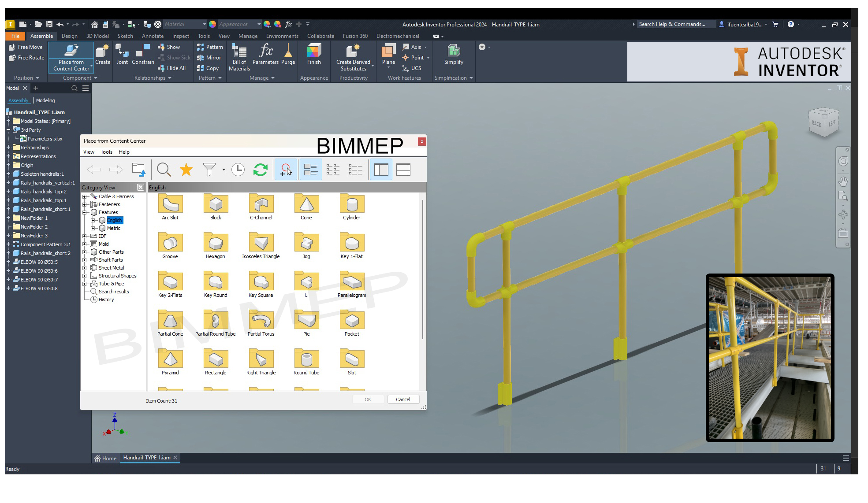The width and height of the screenshot is (868, 503).
Task: Expand the Fasteners category tree node
Action: click(85, 204)
